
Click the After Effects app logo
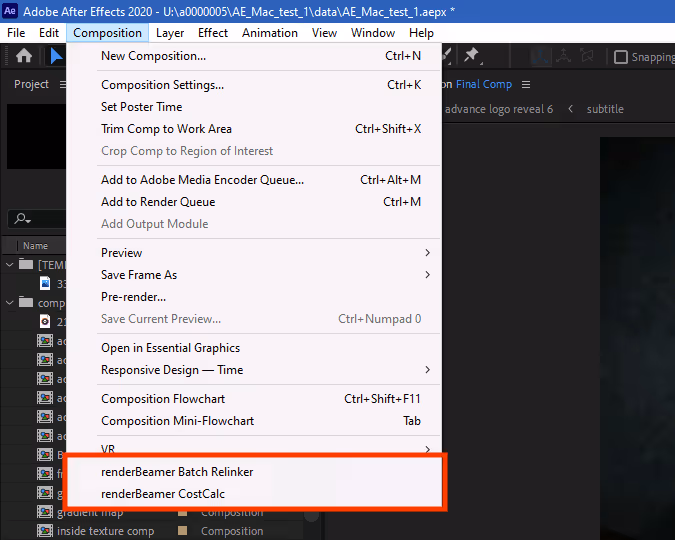click(10, 11)
